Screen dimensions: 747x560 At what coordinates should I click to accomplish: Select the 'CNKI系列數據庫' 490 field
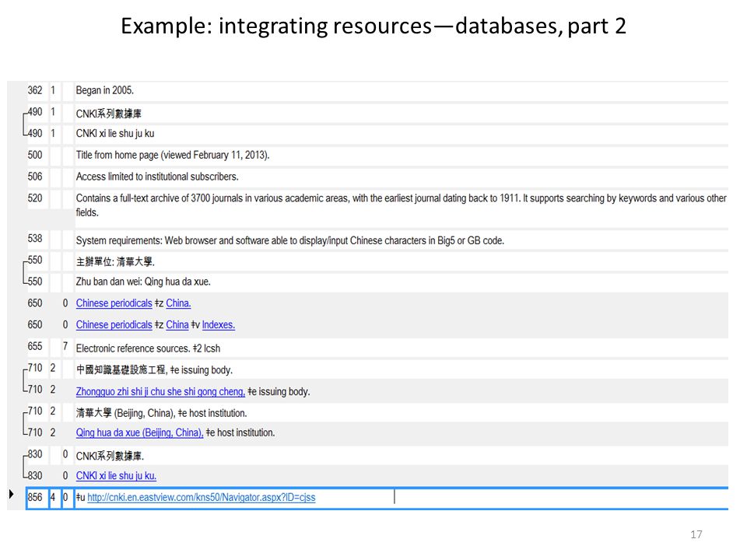click(109, 114)
